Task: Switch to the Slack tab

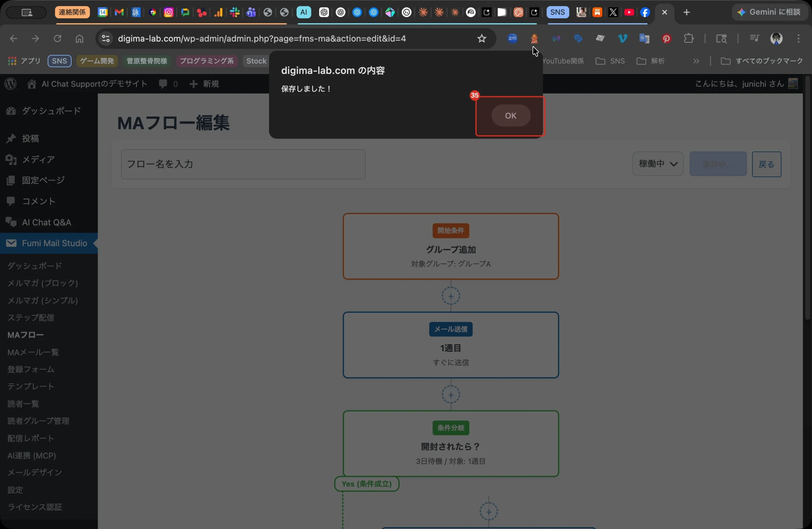Action: pyautogui.click(x=235, y=12)
